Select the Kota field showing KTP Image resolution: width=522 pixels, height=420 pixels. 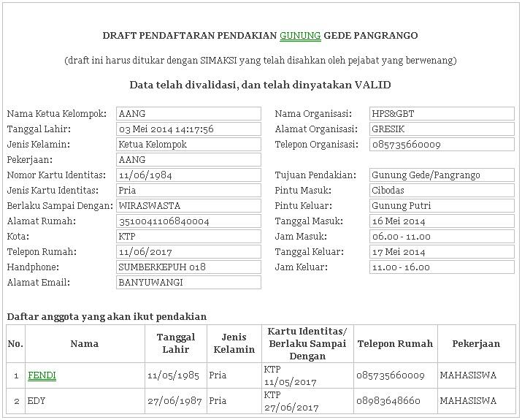(x=188, y=236)
